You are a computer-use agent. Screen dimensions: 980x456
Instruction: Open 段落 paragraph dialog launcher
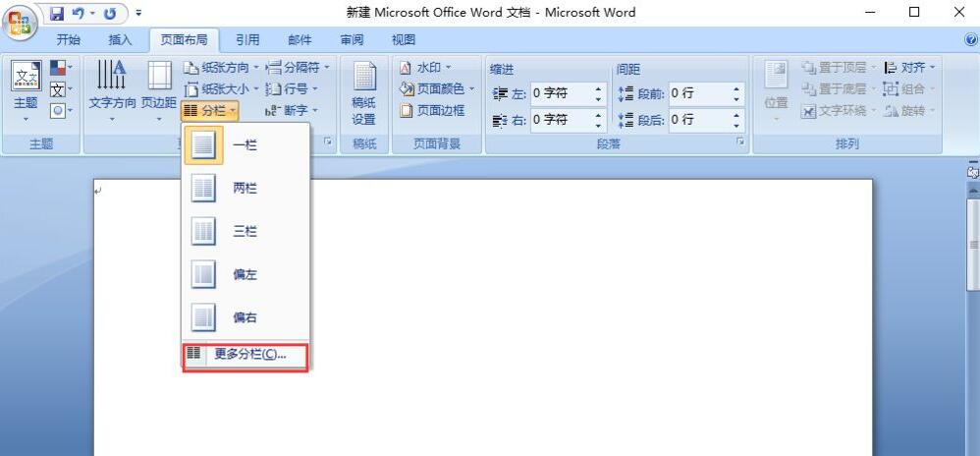pyautogui.click(x=740, y=142)
